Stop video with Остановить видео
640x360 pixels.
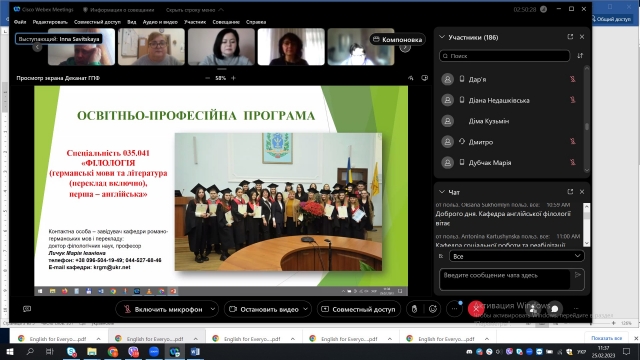[264, 309]
